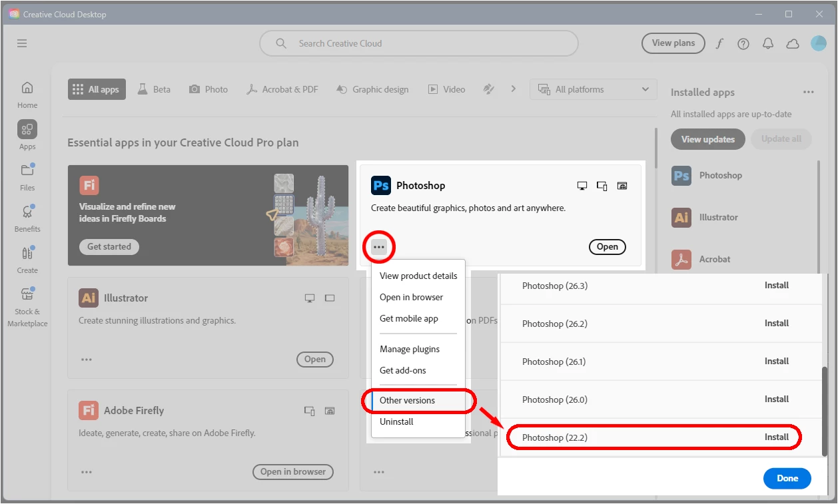This screenshot has width=838, height=504.
Task: Click the Adobe Firefly Fi card icon
Action: (89, 410)
